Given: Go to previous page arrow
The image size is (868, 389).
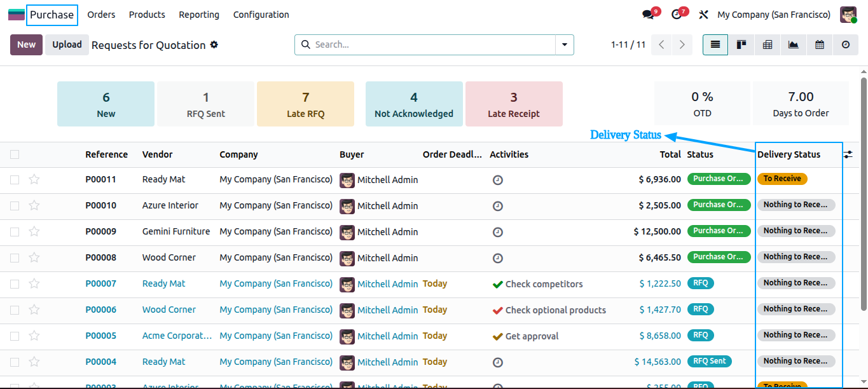Looking at the screenshot, I should [x=662, y=44].
